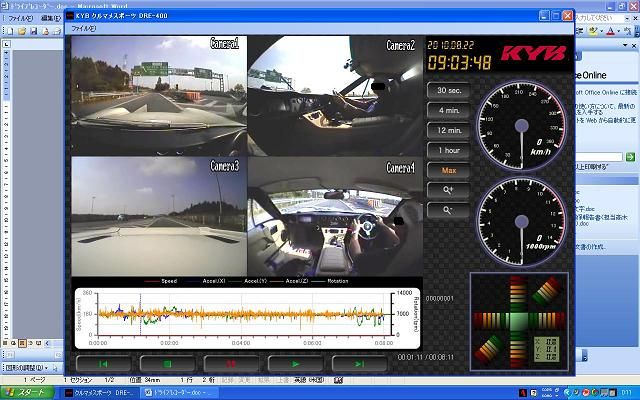Click the task pane search input field
The image size is (640, 400).
tap(599, 157)
